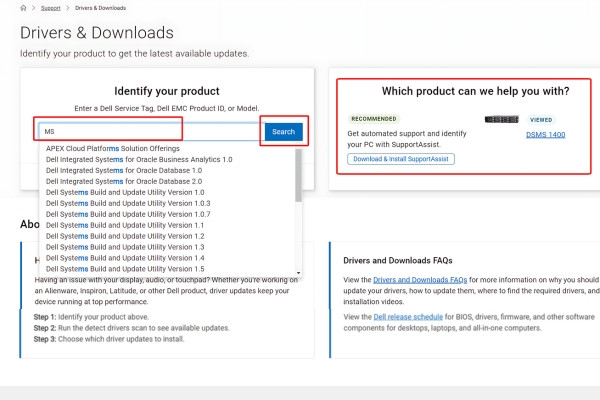Click the DSMS 1400 server thumbnail image
600x400 pixels.
point(502,119)
